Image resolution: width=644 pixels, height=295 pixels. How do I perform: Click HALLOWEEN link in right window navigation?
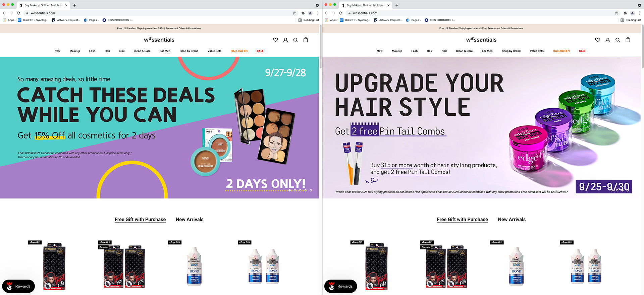561,51
